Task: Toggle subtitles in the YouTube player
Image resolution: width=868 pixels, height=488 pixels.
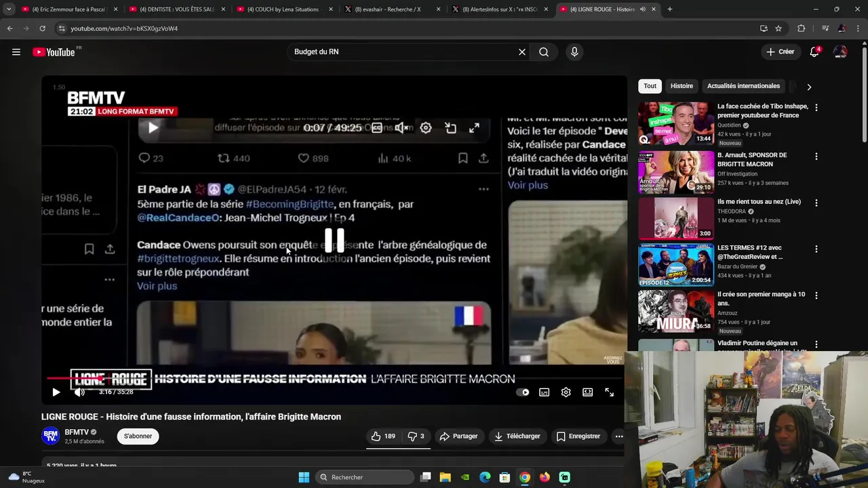Action: tap(545, 392)
